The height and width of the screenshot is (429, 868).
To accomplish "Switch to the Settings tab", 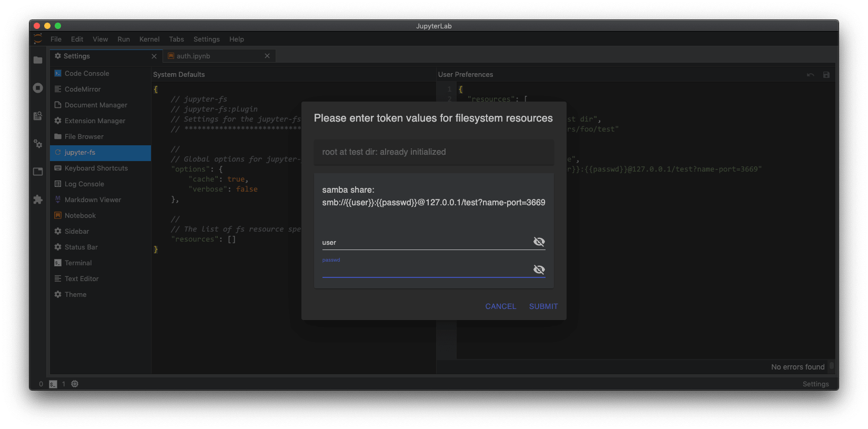I will 106,56.
